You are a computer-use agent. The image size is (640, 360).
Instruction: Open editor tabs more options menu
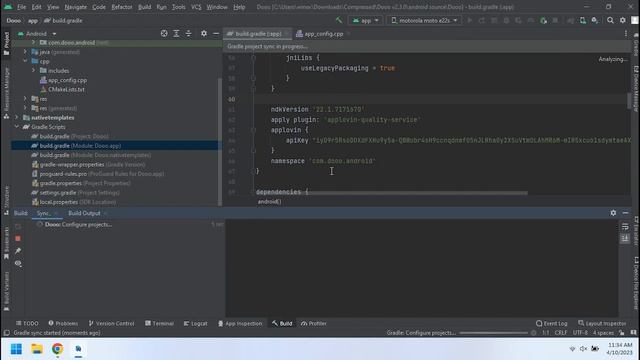click(626, 34)
